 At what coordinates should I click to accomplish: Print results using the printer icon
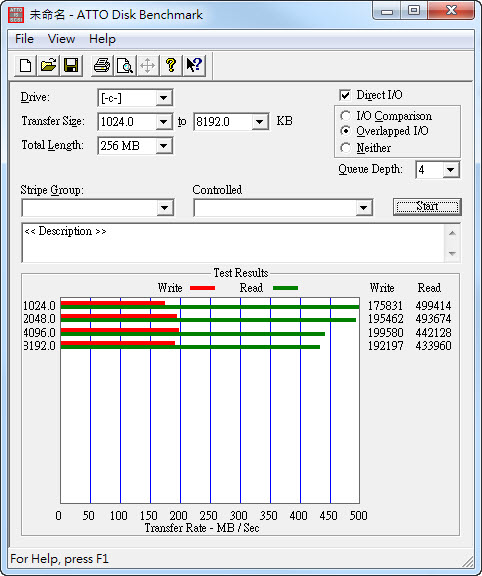tap(102, 66)
